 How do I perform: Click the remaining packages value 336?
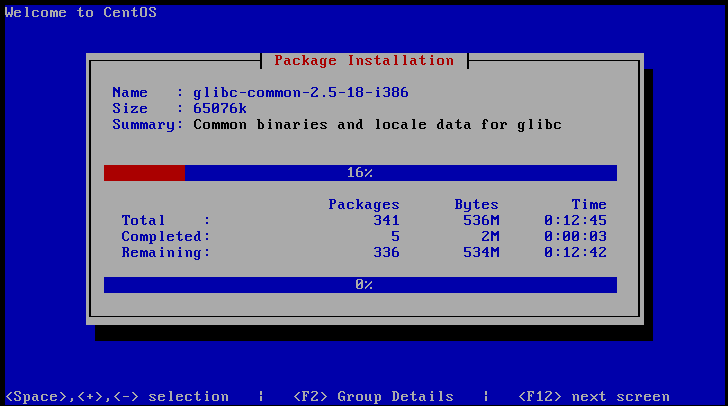coord(386,252)
